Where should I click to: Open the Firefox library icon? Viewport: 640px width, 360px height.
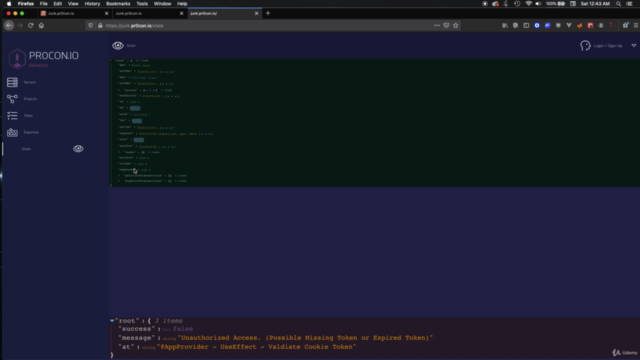[x=505, y=25]
